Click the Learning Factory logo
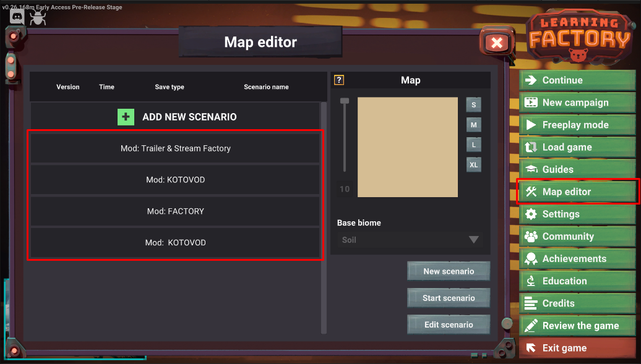The image size is (641, 364). (x=579, y=36)
